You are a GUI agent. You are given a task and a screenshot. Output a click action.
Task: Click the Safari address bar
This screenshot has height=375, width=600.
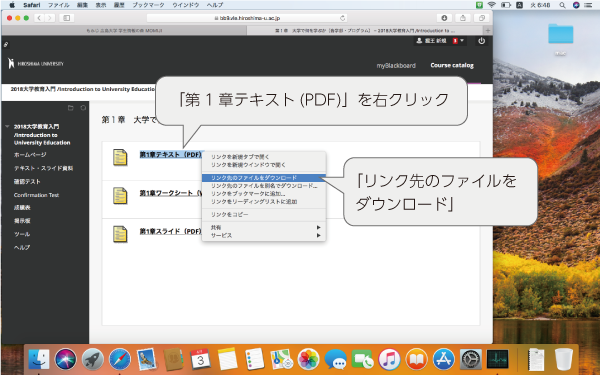247,18
